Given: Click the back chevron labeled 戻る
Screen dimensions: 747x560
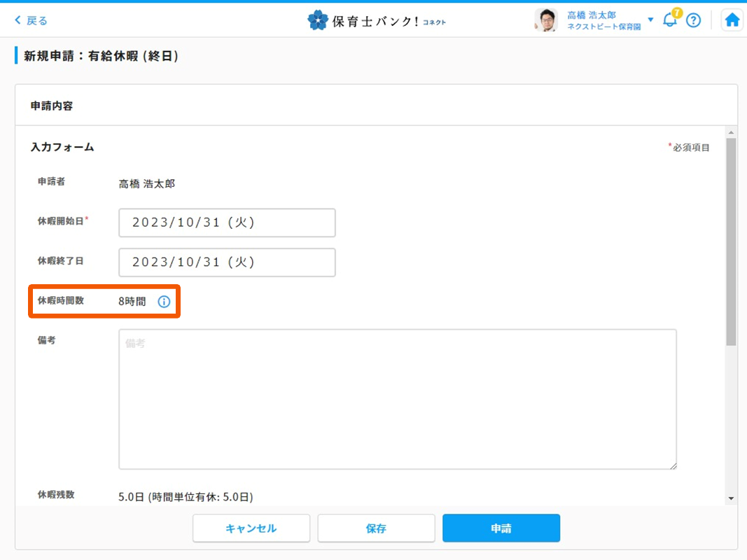Looking at the screenshot, I should (x=31, y=20).
